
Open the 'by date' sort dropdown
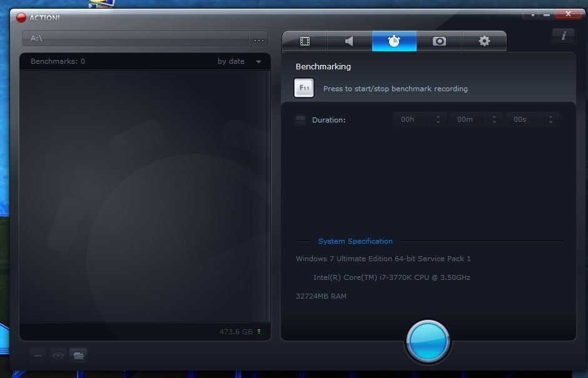(x=239, y=61)
